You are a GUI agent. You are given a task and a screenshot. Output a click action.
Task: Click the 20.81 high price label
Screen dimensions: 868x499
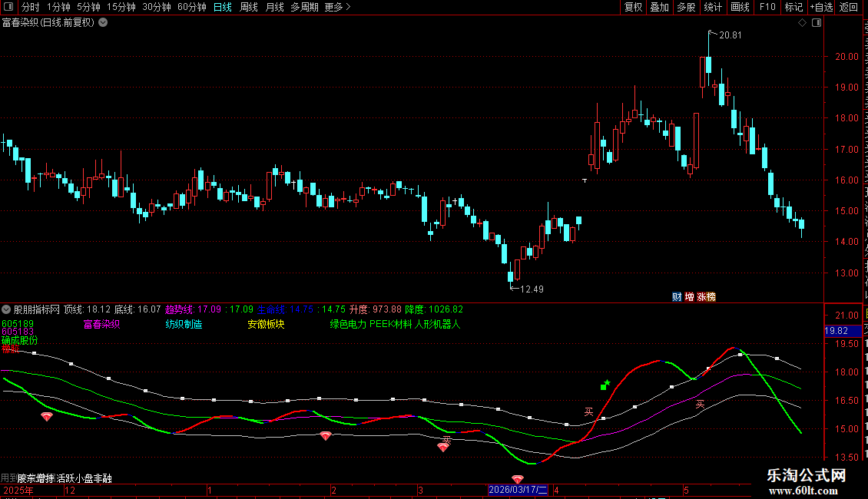(x=731, y=35)
